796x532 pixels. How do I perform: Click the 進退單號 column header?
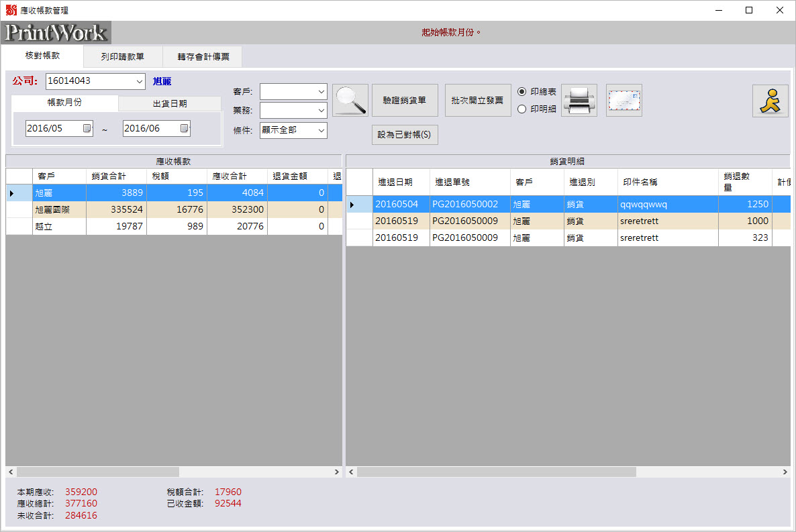[470, 182]
